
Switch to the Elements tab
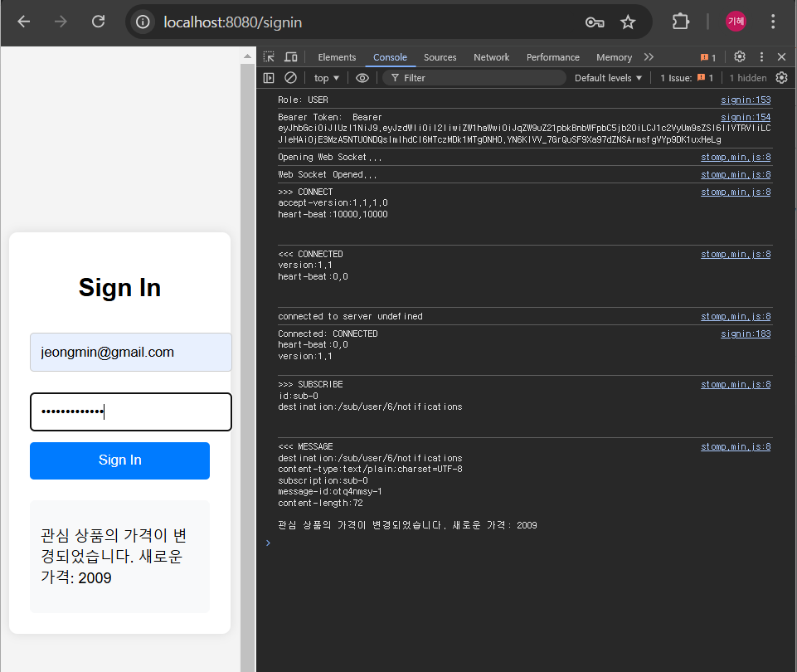tap(337, 57)
